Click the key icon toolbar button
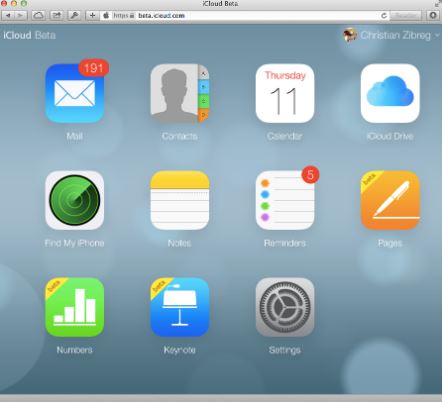This screenshot has width=442, height=402. (x=74, y=15)
